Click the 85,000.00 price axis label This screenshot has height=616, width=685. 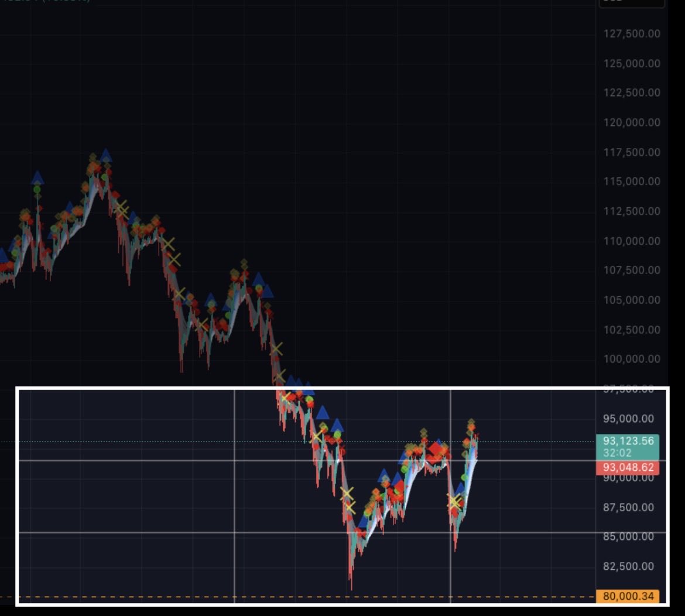tap(628, 536)
